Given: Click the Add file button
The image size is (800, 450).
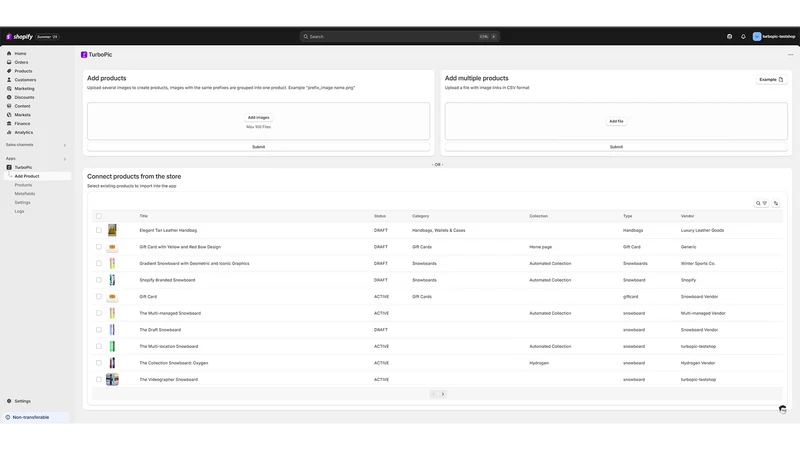Looking at the screenshot, I should (616, 121).
